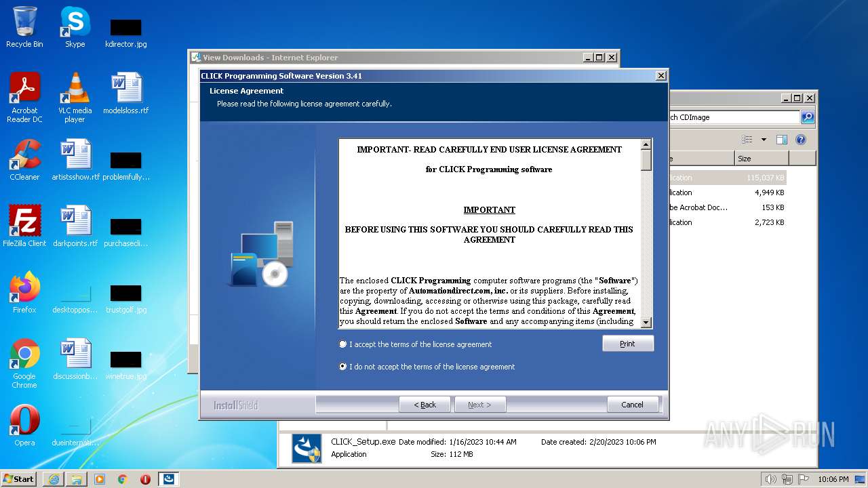Maximize the View Downloads window
This screenshot has width=868, height=488.
coord(599,58)
